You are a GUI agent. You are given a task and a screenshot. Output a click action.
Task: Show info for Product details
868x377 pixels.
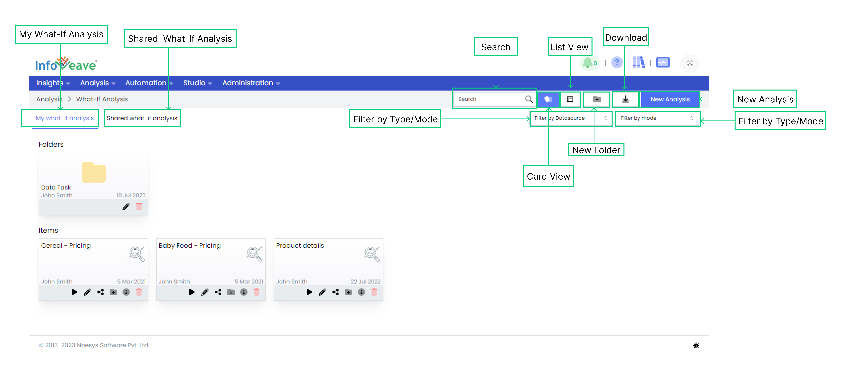tap(361, 292)
